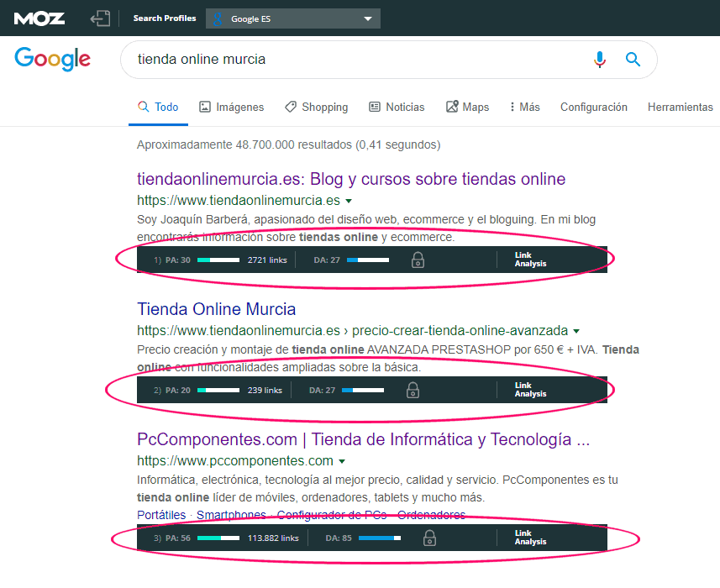The height and width of the screenshot is (588, 720).
Task: Open Link Analysis for result 3 (PA: 56)
Action: point(530,538)
